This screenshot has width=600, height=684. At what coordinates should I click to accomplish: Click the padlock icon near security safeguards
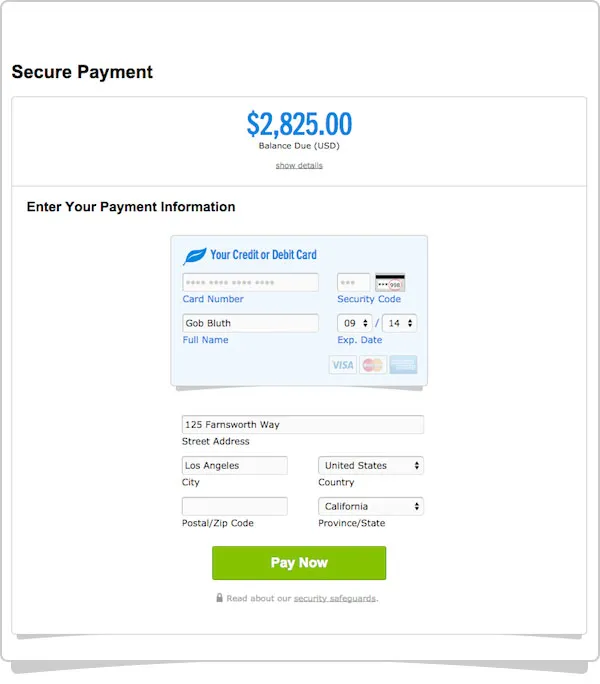pyautogui.click(x=219, y=598)
